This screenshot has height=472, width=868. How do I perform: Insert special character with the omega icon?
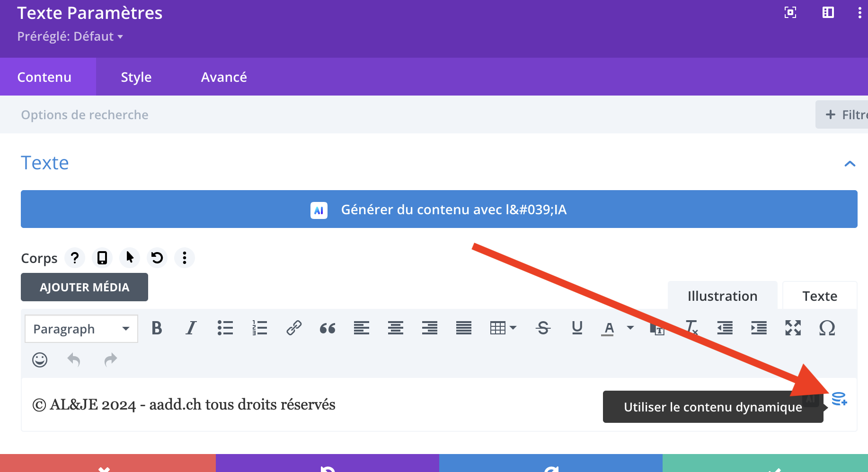(827, 328)
